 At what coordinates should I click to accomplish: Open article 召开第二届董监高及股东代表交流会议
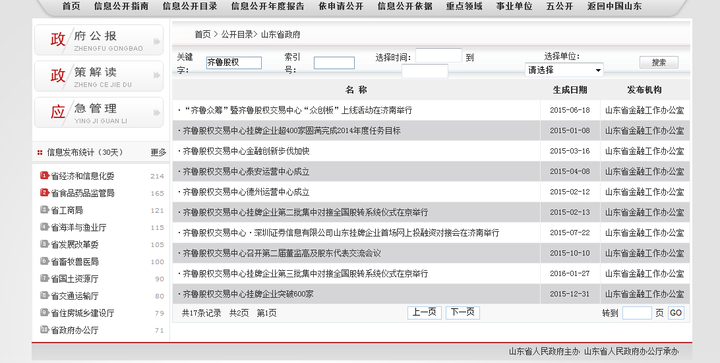click(x=281, y=253)
